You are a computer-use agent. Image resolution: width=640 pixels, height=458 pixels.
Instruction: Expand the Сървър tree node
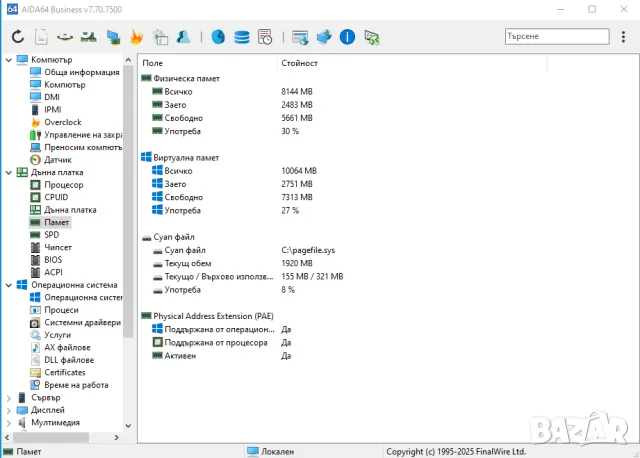pyautogui.click(x=9, y=398)
